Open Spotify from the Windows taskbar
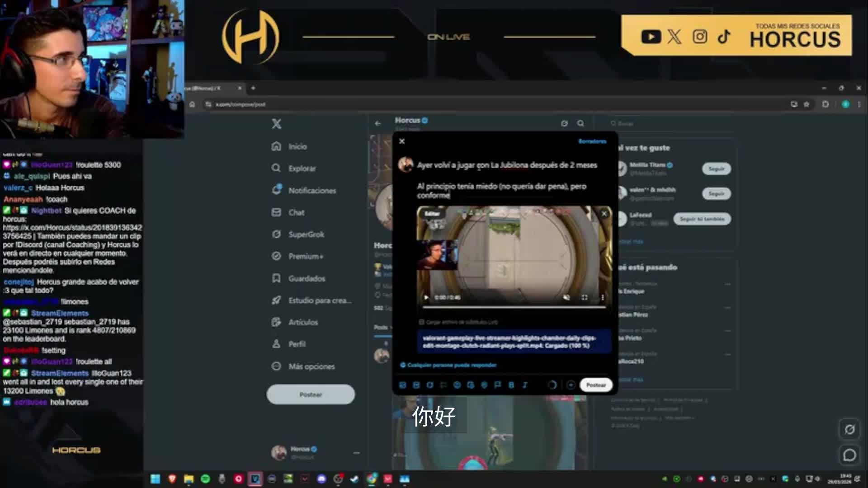 pyautogui.click(x=205, y=479)
